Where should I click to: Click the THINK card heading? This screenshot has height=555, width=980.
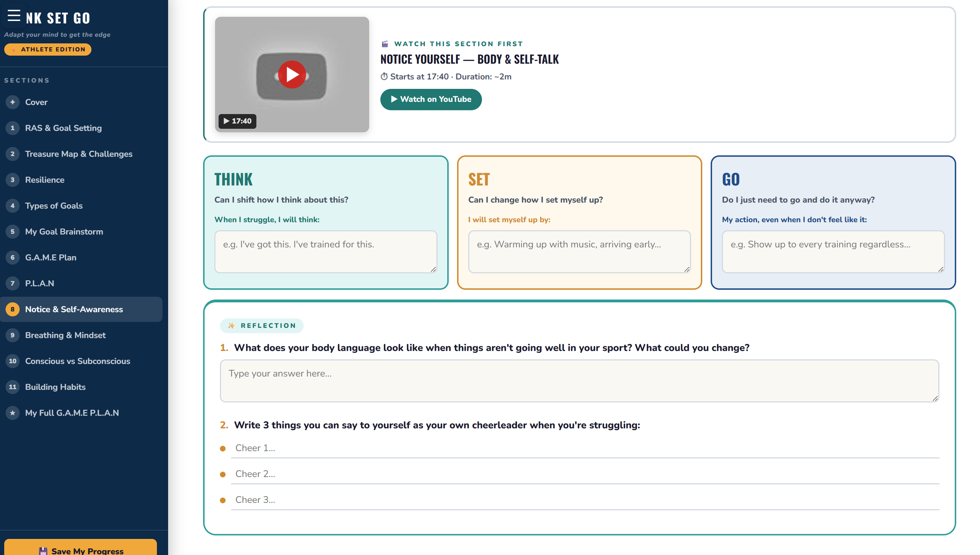233,179
